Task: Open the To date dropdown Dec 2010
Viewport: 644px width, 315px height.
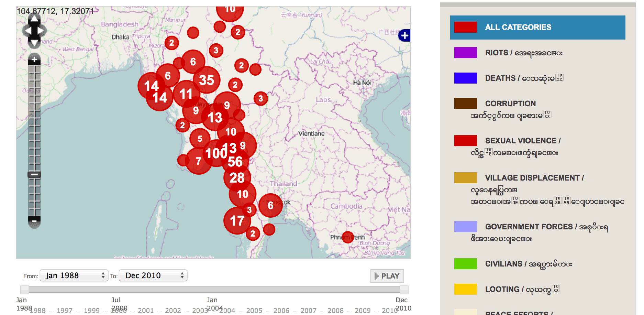Action: [153, 275]
